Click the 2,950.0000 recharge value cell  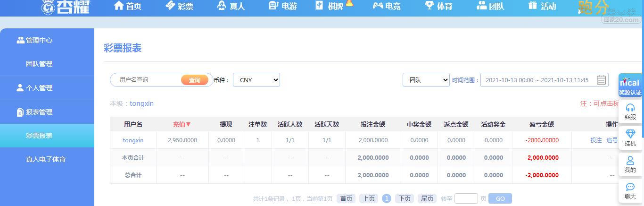point(182,140)
